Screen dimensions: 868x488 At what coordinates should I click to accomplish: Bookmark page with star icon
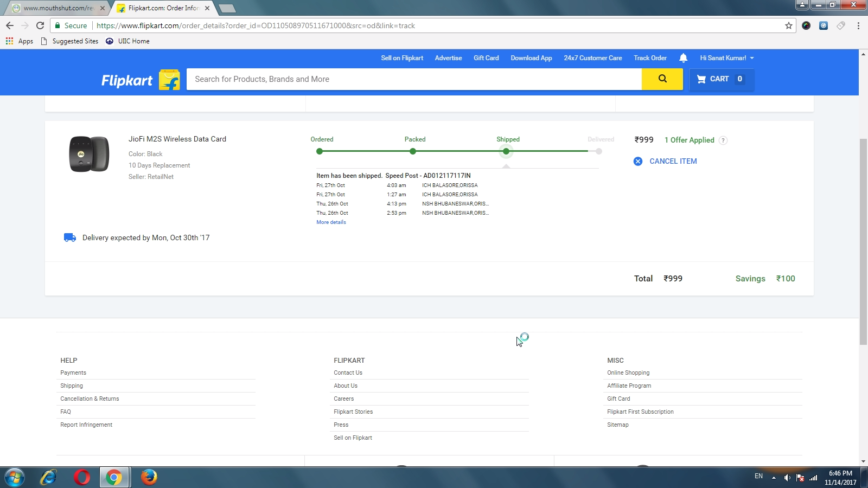[788, 25]
